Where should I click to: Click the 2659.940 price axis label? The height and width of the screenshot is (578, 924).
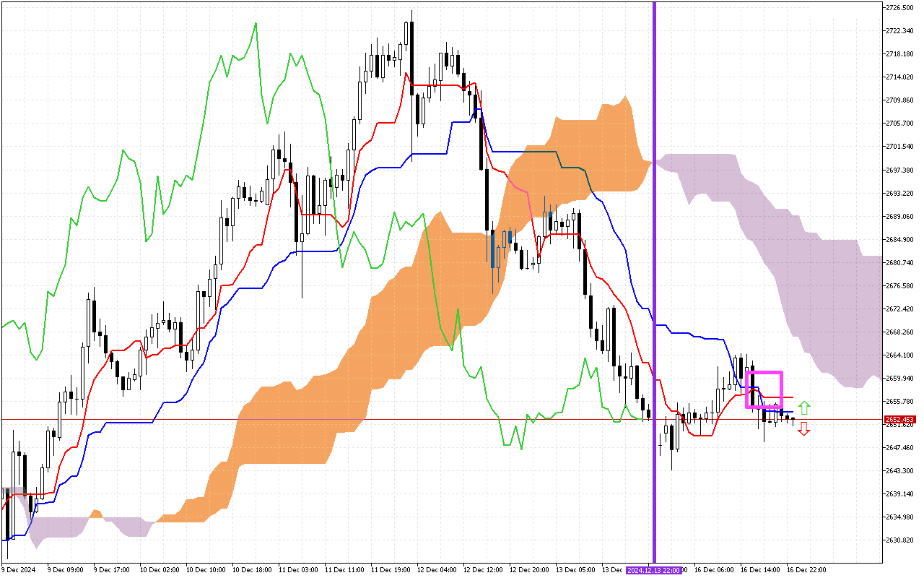coord(900,378)
